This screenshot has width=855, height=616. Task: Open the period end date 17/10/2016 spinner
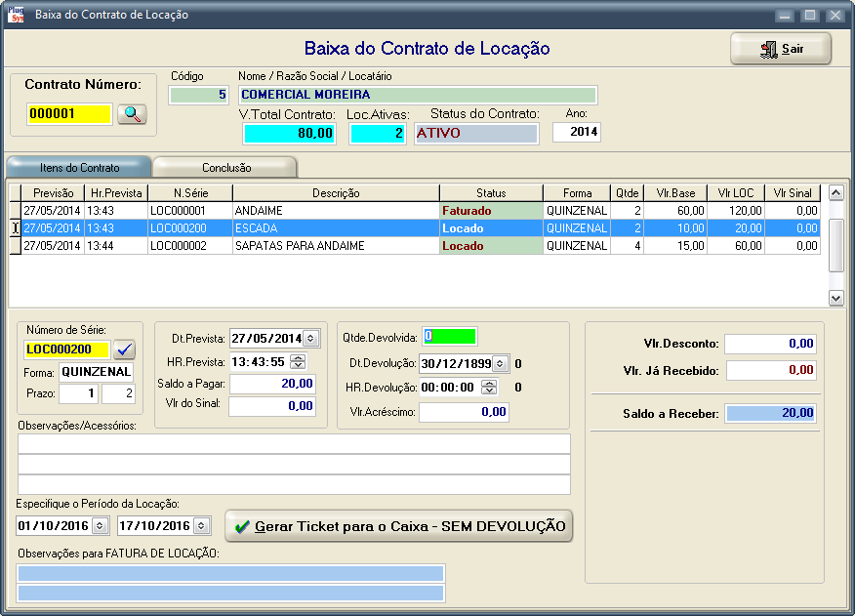[201, 526]
